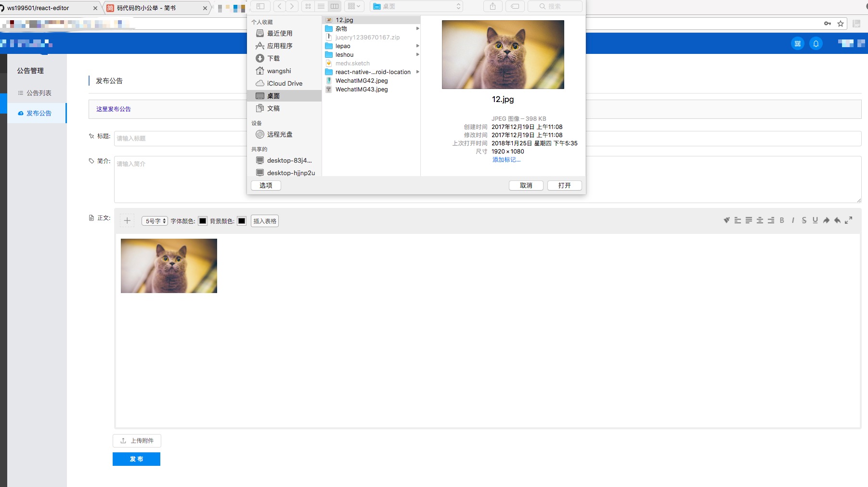Click the tag icon in file dialog
868x487 pixels.
515,6
